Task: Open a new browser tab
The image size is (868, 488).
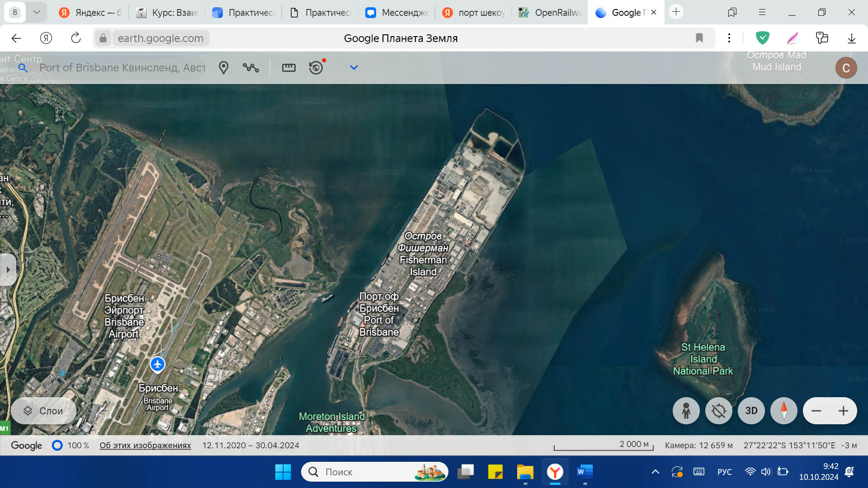Action: click(676, 12)
